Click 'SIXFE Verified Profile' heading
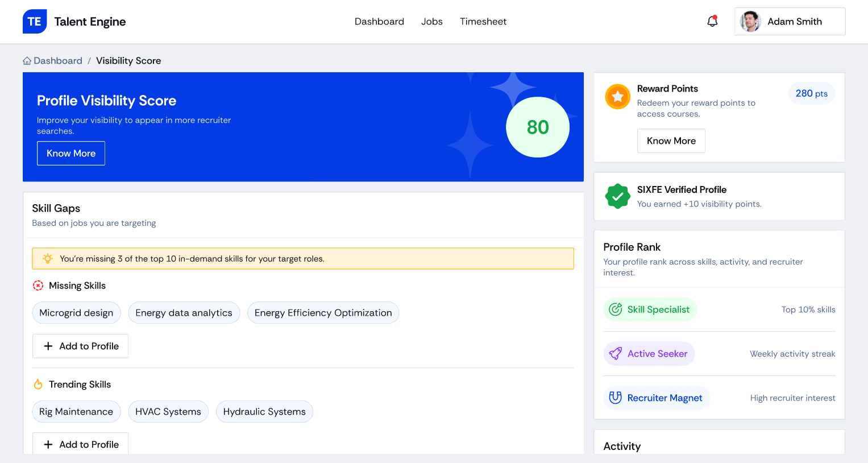 (682, 190)
